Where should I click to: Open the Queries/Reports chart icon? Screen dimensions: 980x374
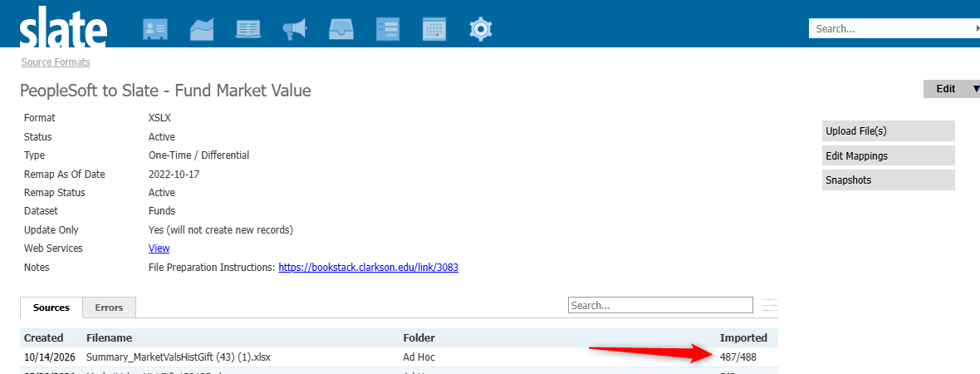[202, 29]
